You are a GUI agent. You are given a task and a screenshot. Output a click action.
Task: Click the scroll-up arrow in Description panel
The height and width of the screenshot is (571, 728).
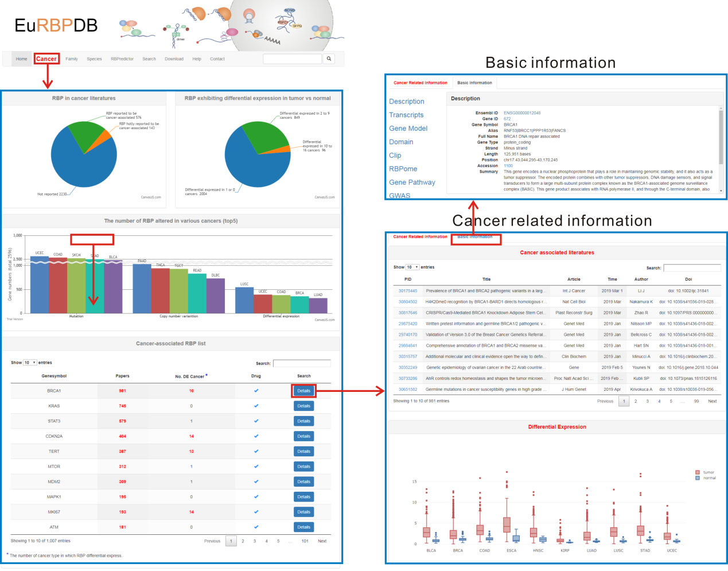point(721,108)
